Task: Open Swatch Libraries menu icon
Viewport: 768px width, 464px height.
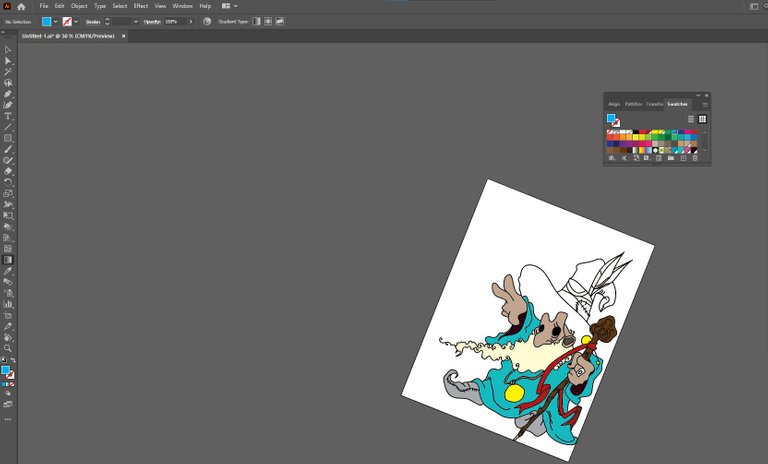Action: point(612,158)
